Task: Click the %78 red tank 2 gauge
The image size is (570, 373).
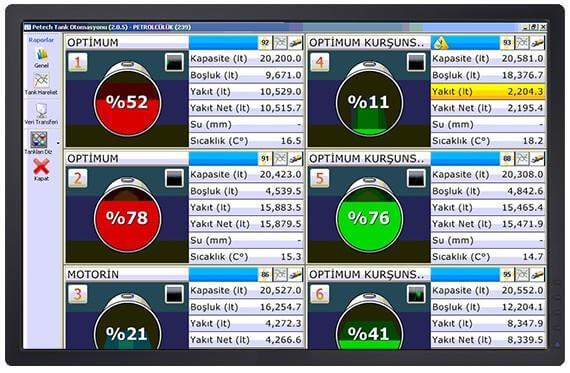Action: (x=128, y=218)
